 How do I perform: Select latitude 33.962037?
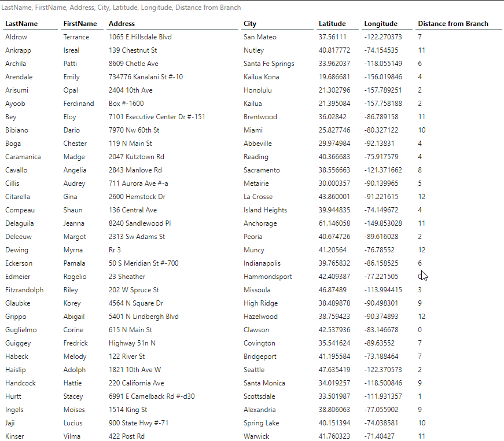coord(334,64)
